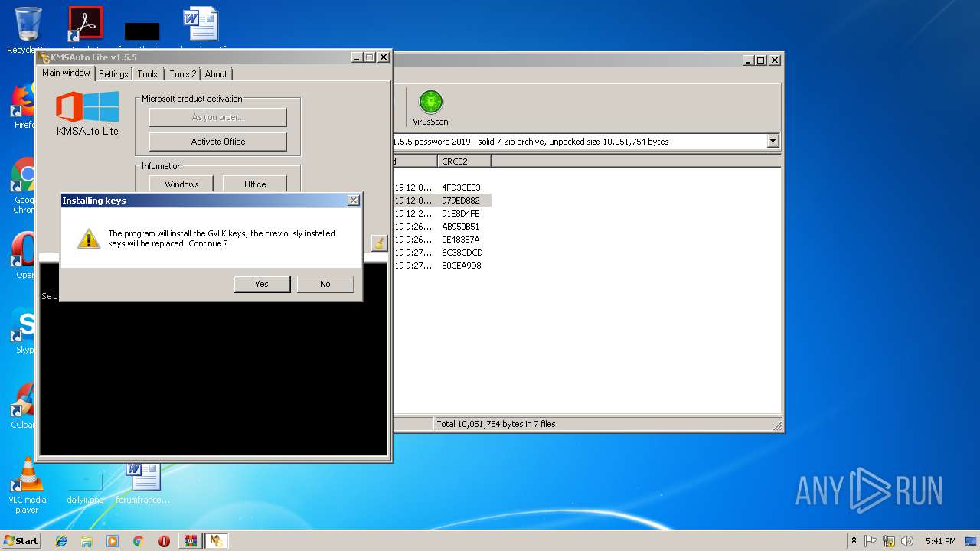Open the Word document icon on top desktop row
The width and height of the screenshot is (980, 551).
[201, 24]
